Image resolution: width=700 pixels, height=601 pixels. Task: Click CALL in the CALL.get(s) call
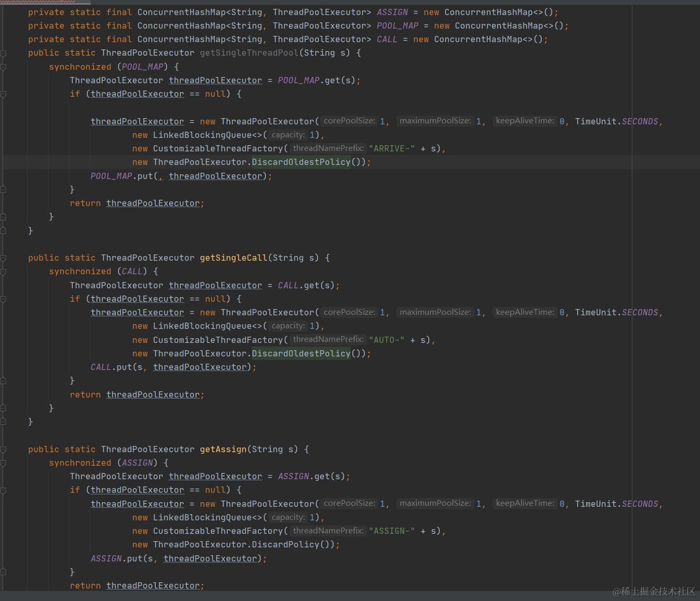click(288, 286)
